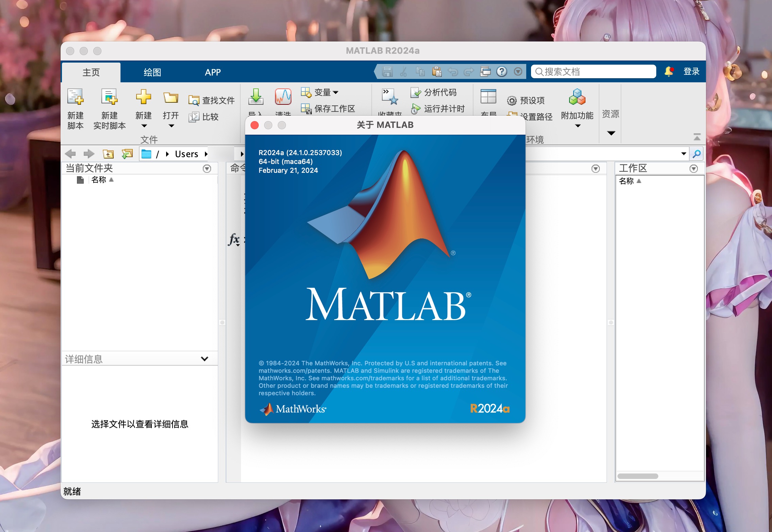
Task: Collapse the Details (详细信息) panel chevron
Action: [x=204, y=359]
